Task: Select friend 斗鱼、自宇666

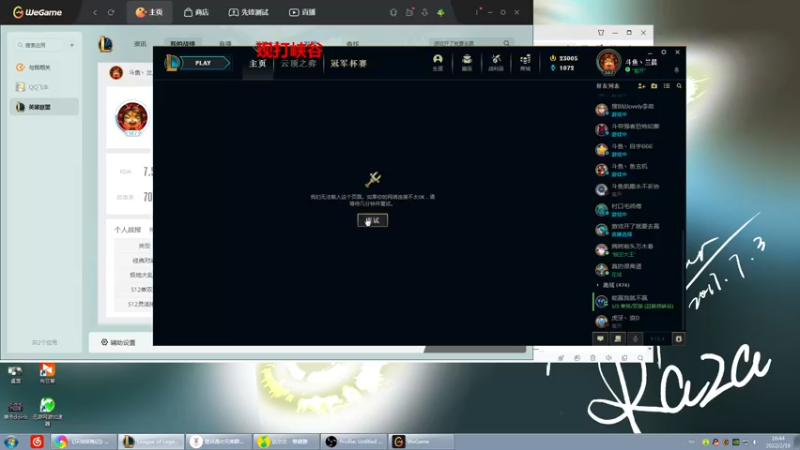Action: 638,149
